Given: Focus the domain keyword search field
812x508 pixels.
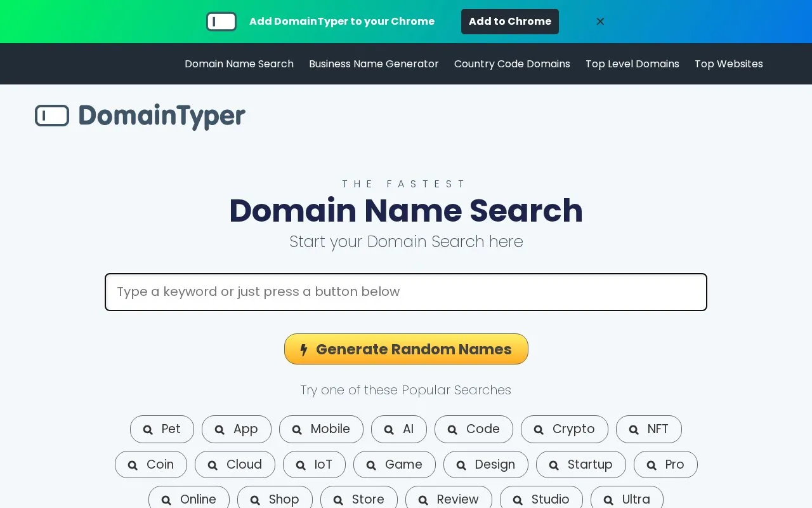Looking at the screenshot, I should pos(406,292).
